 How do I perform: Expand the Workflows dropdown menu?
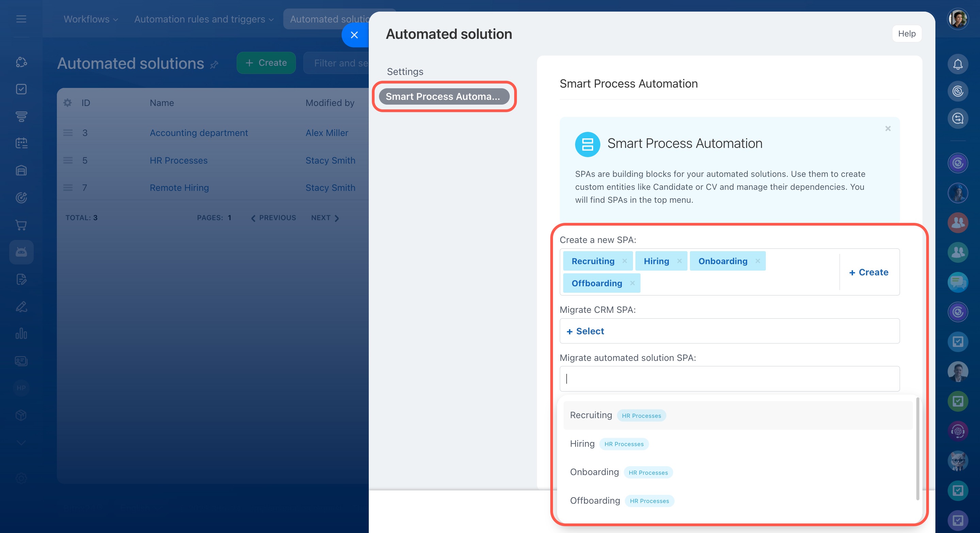coord(91,19)
